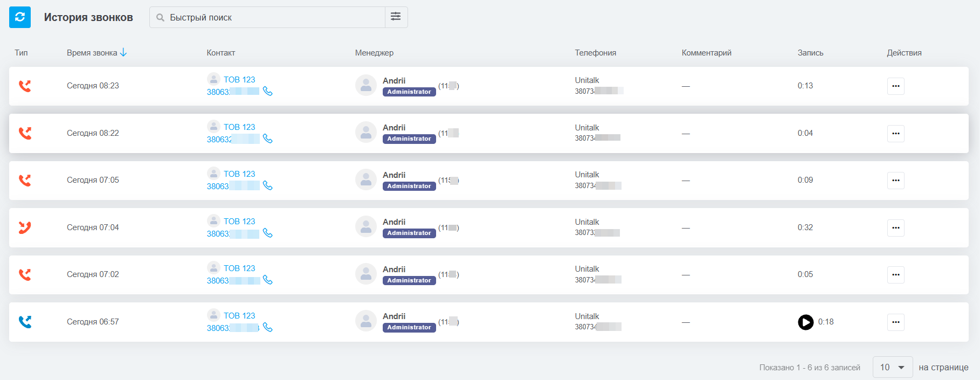980x380 pixels.
Task: Click the blue refresh icon button
Action: [x=20, y=17]
